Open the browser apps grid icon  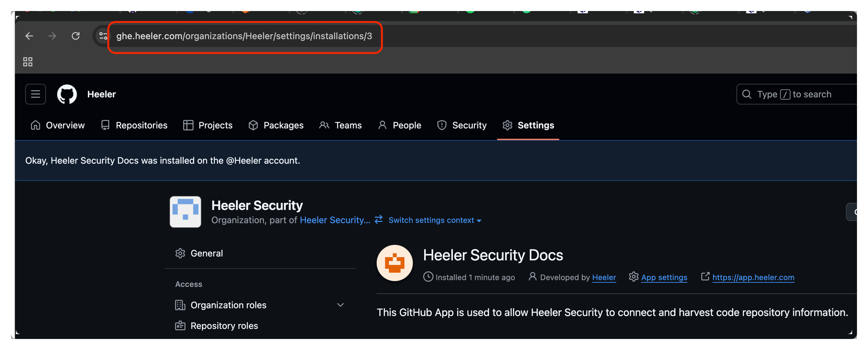28,62
